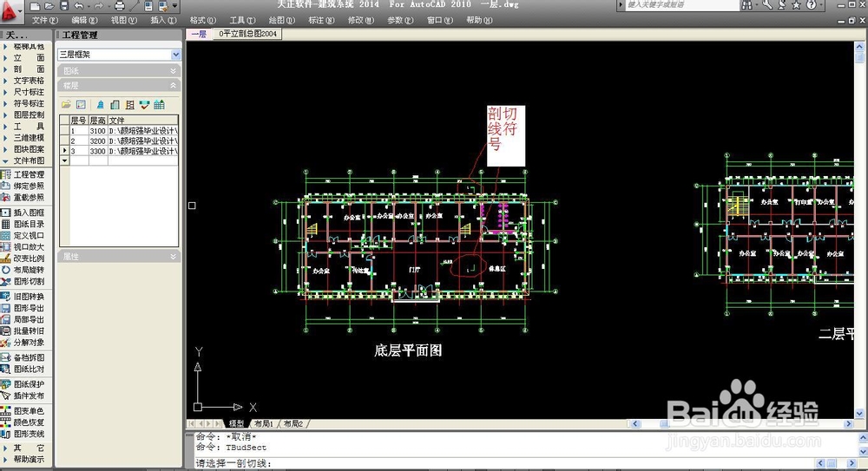Click the floor row 2 cell with height 3200

pyautogui.click(x=97, y=141)
